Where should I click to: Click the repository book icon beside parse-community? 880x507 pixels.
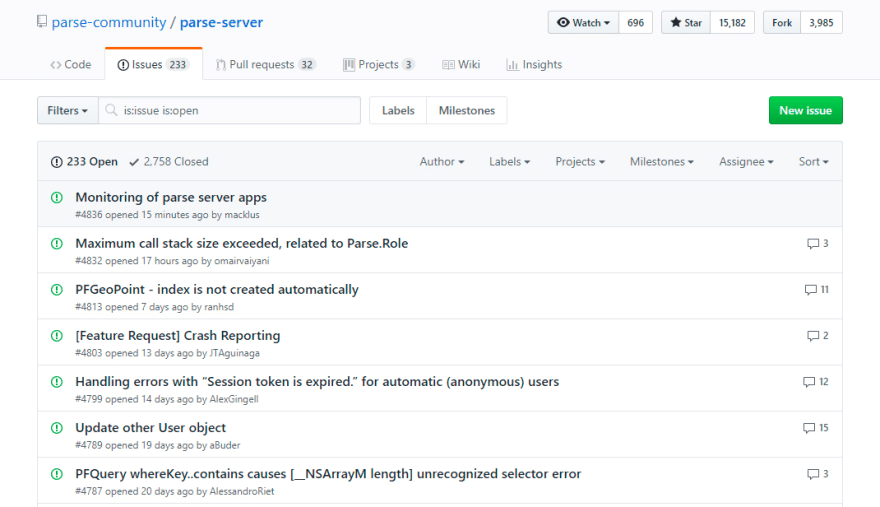click(x=42, y=22)
